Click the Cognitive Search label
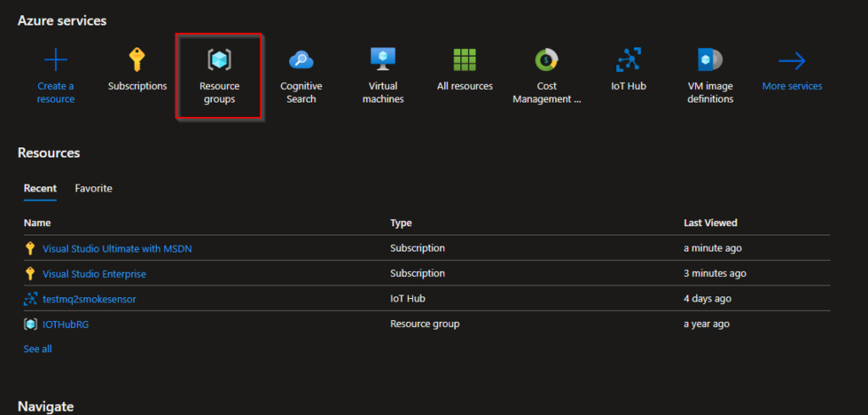Viewport: 868px width, 415px height. (301, 93)
